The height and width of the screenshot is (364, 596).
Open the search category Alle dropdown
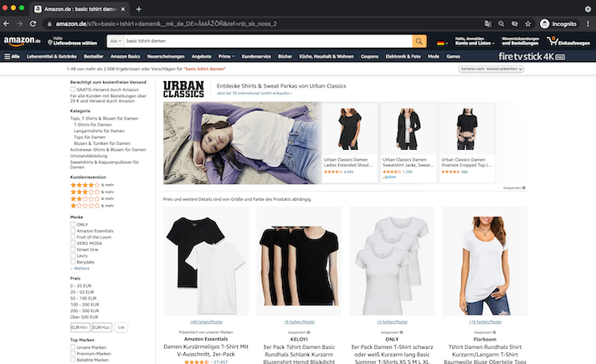[x=115, y=41]
